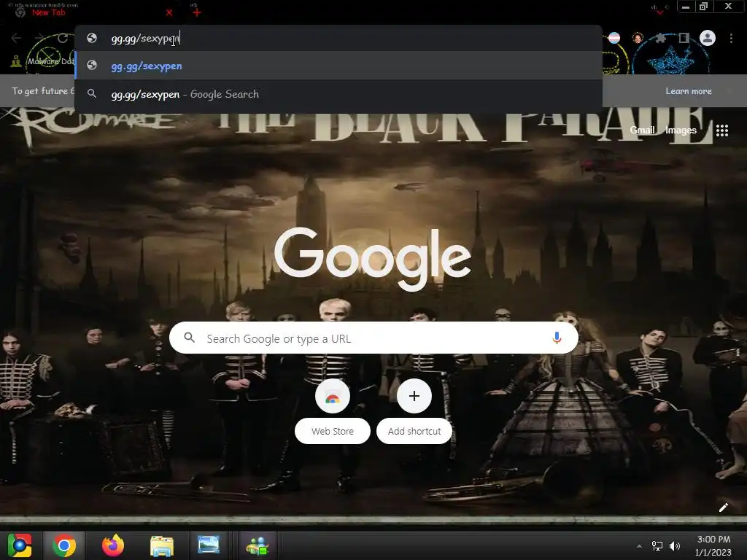Launch Firefox from the taskbar

[x=113, y=545]
